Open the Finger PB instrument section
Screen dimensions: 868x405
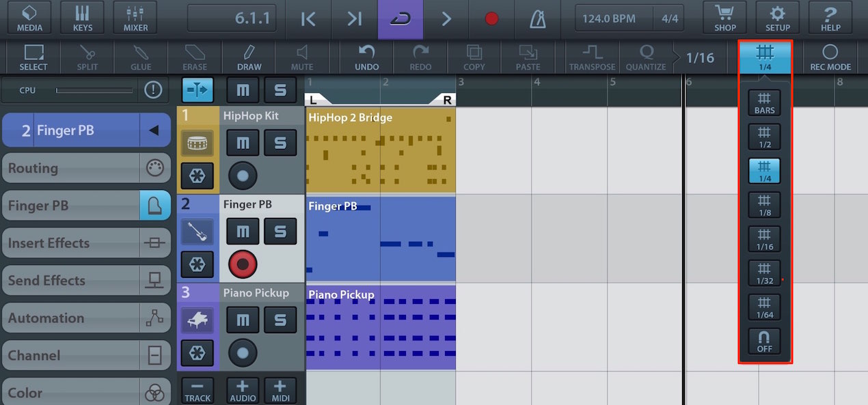(x=86, y=206)
